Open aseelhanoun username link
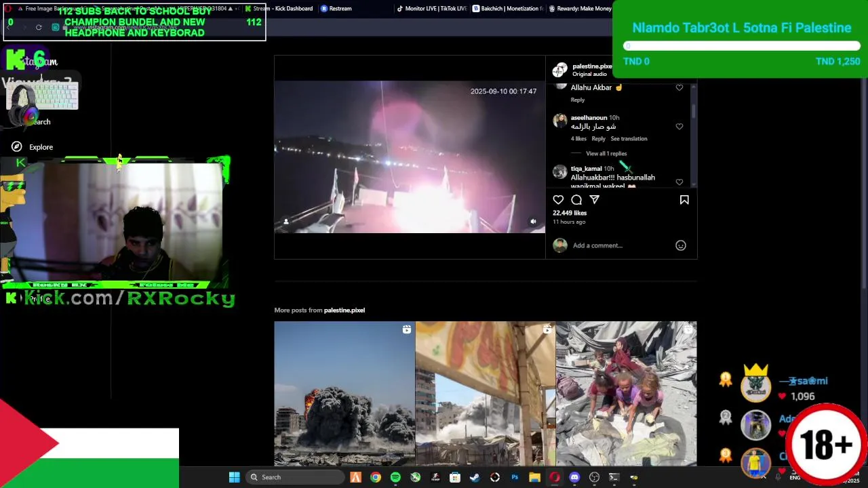The height and width of the screenshot is (488, 868). click(589, 118)
